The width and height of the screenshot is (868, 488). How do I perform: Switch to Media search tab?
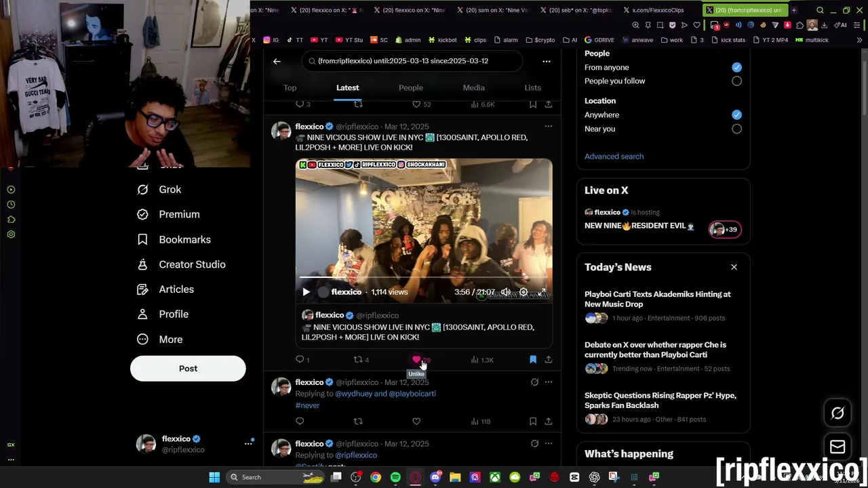click(473, 87)
